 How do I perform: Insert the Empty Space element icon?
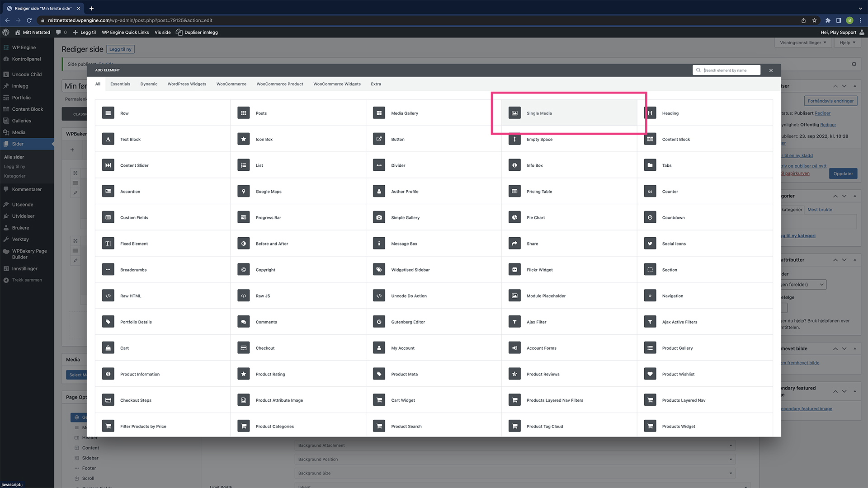click(514, 139)
